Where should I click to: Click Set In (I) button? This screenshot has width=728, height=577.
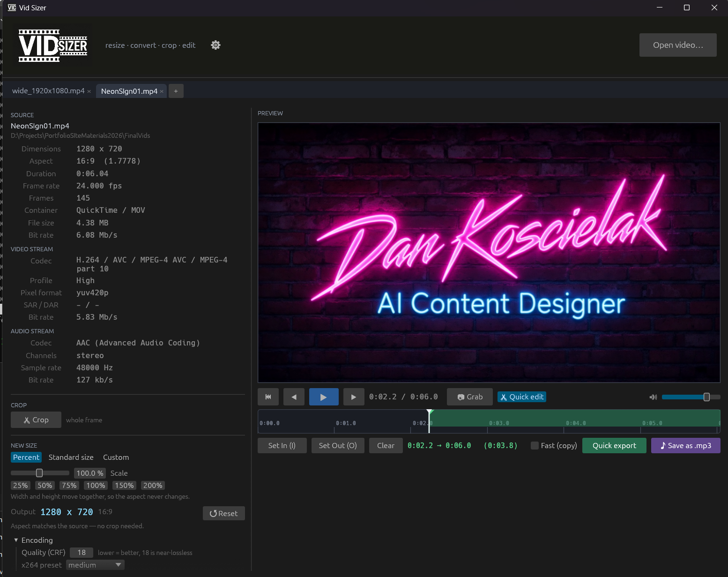coord(282,446)
